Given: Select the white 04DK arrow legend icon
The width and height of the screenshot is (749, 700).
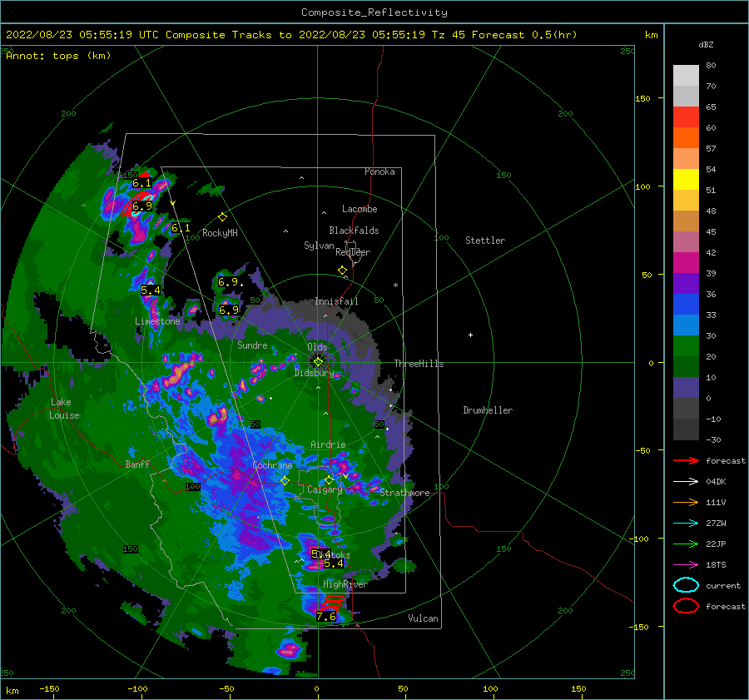Looking at the screenshot, I should coord(686,481).
